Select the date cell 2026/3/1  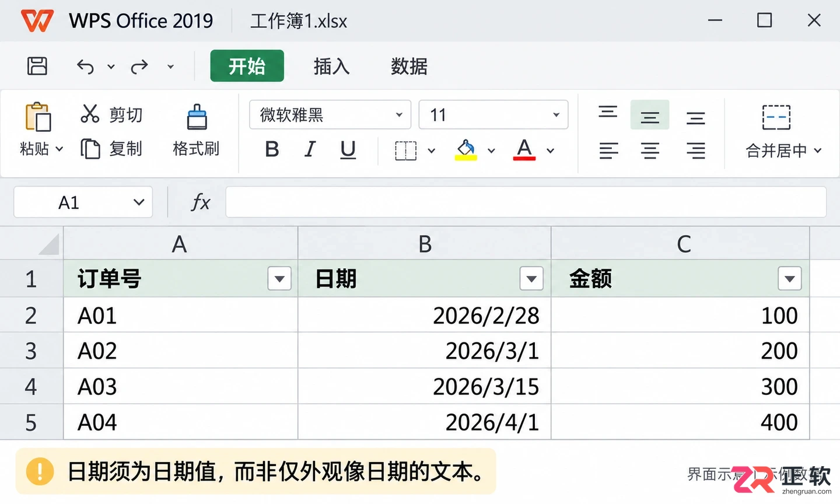click(x=425, y=351)
